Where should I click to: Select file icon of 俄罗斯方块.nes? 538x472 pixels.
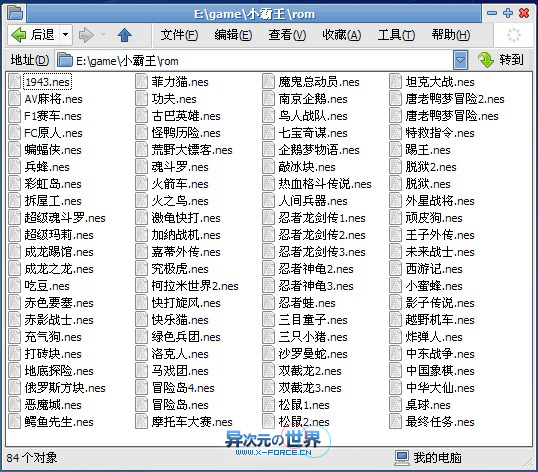[x=14, y=388]
